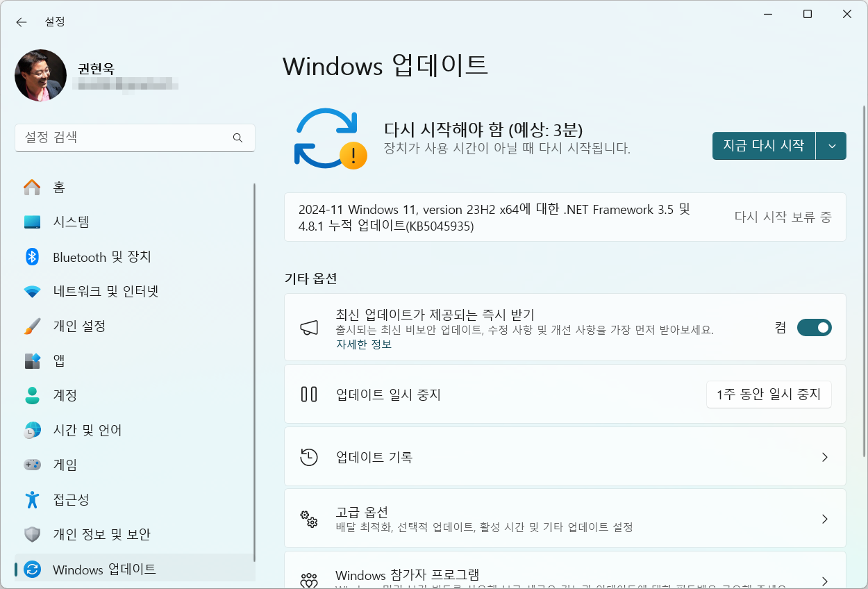Open 시간 및 언어 page
The height and width of the screenshot is (589, 868).
pos(135,431)
